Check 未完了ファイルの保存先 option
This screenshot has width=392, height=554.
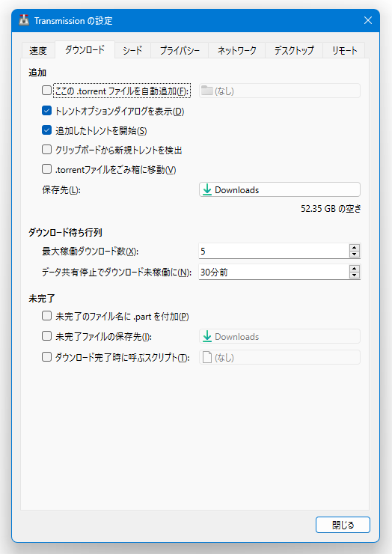click(x=46, y=335)
